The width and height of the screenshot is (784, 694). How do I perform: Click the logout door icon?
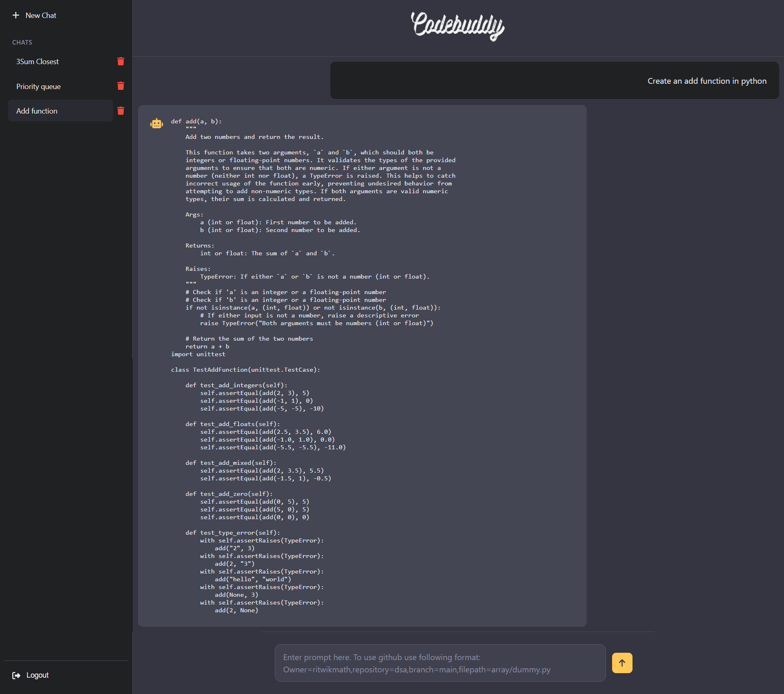[x=16, y=675]
